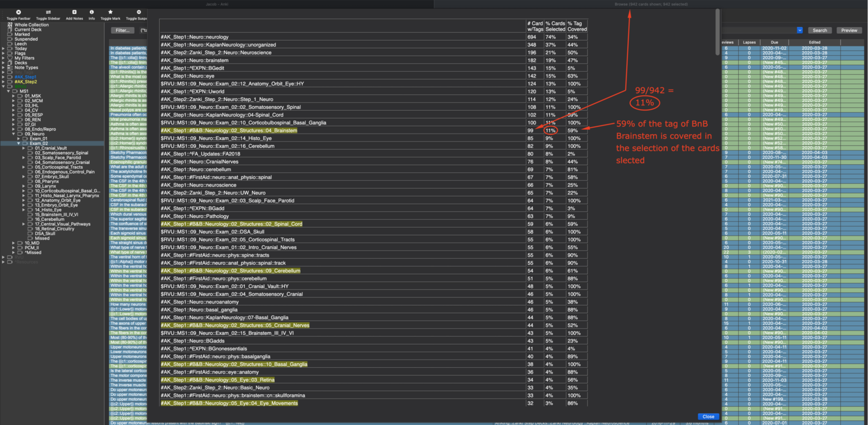Click highlighted B&B 09_Cerebellum row
The width and height of the screenshot is (868, 425).
tap(373, 270)
